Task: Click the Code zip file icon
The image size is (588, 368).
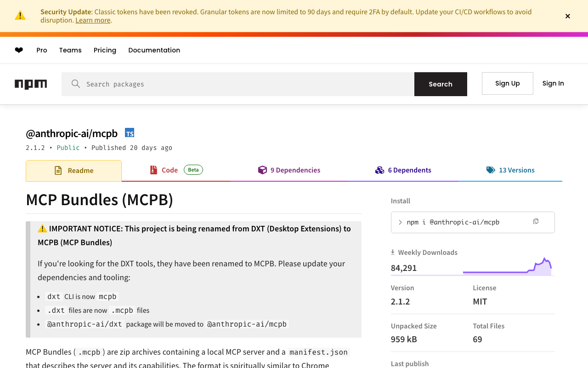Action: [153, 170]
